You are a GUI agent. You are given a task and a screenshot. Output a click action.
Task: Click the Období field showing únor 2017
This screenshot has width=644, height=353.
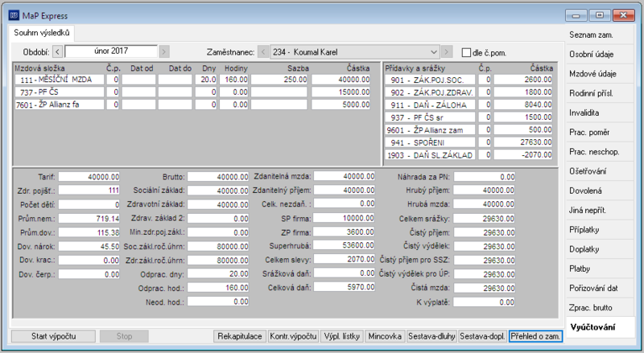pos(111,51)
